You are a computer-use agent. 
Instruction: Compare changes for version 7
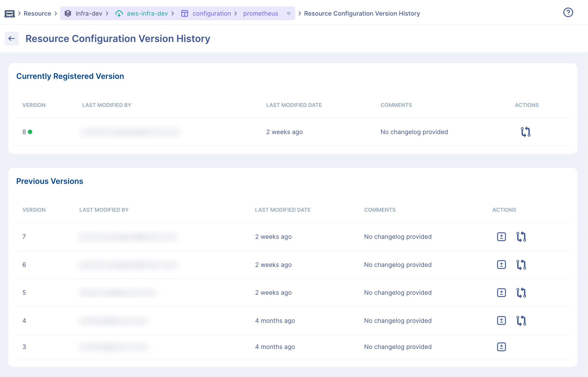pyautogui.click(x=501, y=237)
